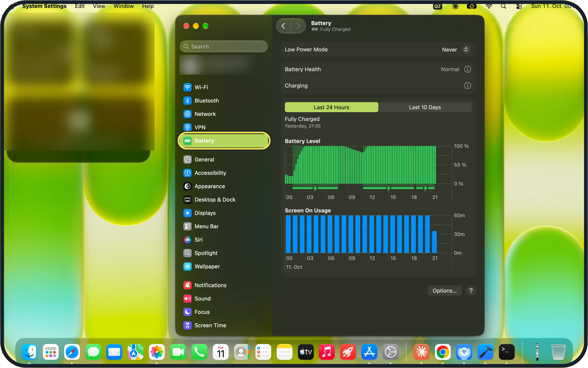Viewport: 588px width, 368px height.
Task: Open Focus settings
Action: (x=224, y=312)
